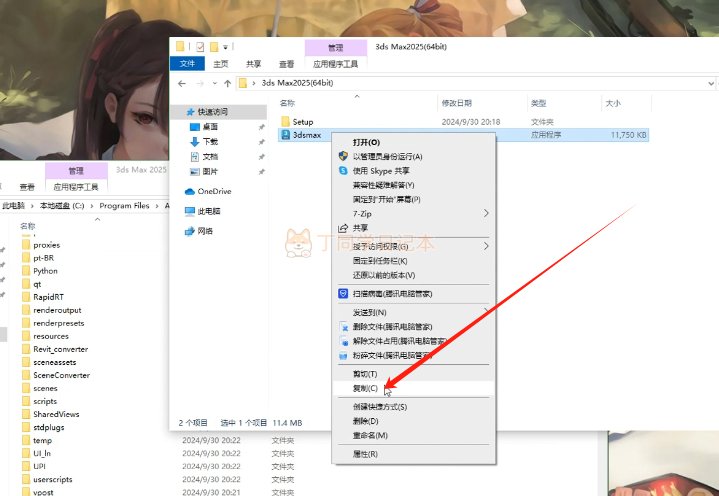Open address bar history dropdown

tap(711, 83)
